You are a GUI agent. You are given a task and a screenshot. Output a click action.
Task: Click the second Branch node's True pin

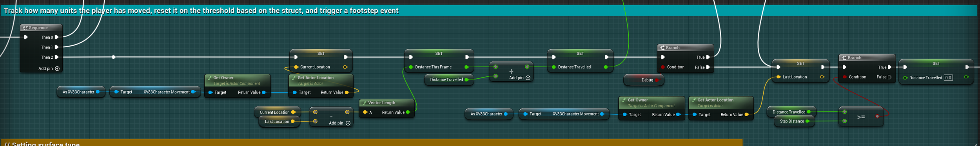point(889,67)
